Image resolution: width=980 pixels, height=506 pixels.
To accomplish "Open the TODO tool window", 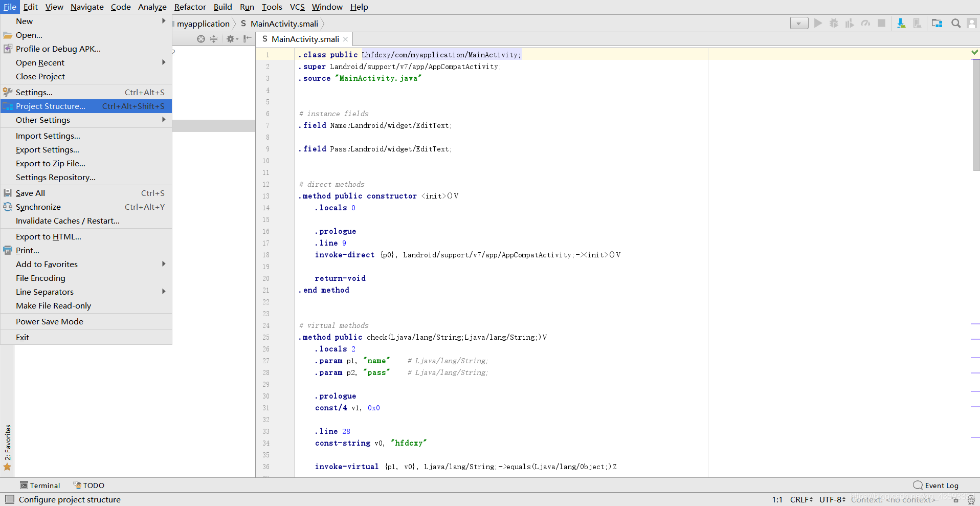I will (x=89, y=486).
